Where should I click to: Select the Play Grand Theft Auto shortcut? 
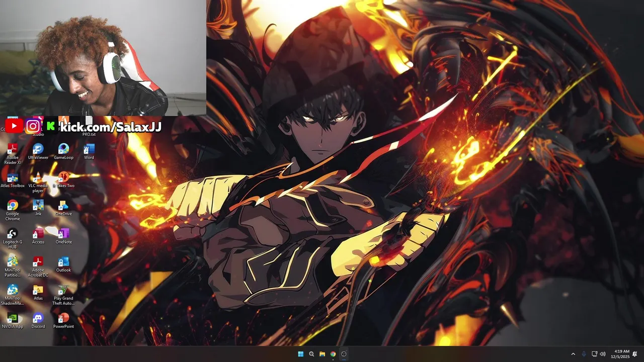pos(63,295)
